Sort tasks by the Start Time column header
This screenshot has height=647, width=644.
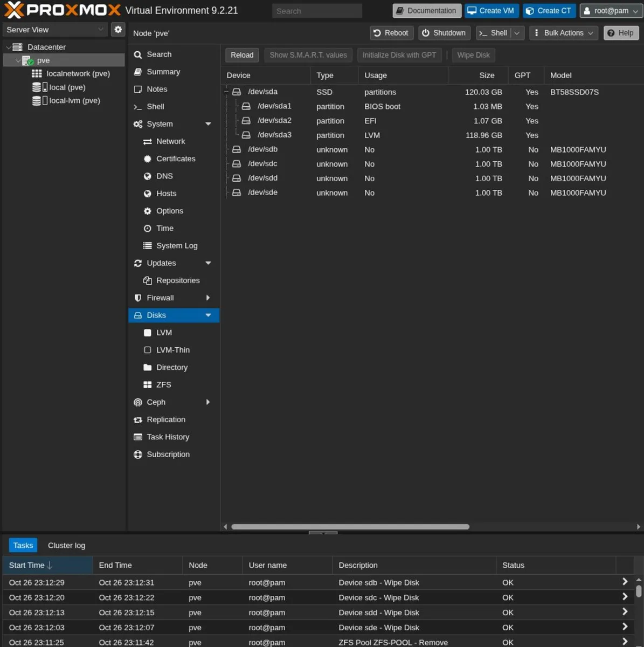coord(47,565)
